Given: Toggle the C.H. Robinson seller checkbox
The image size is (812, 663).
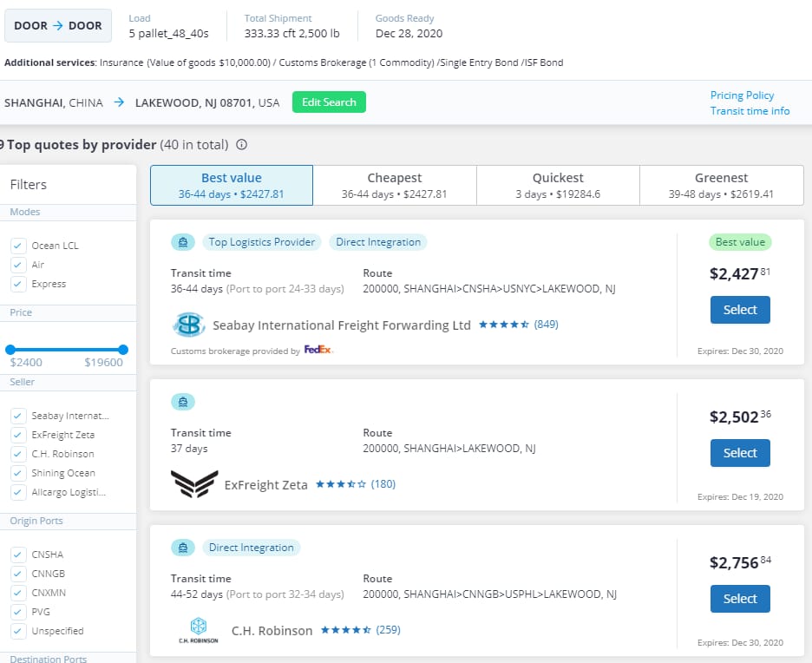Looking at the screenshot, I should 18,454.
